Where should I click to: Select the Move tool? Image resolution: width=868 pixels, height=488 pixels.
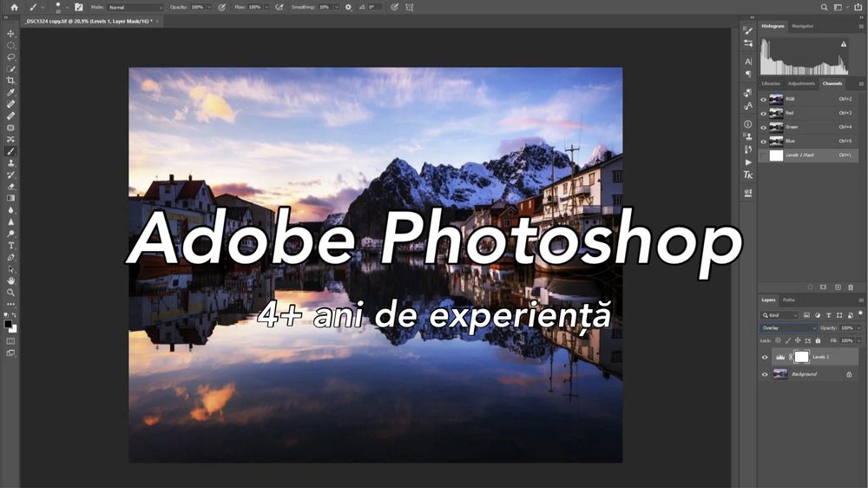coord(10,34)
